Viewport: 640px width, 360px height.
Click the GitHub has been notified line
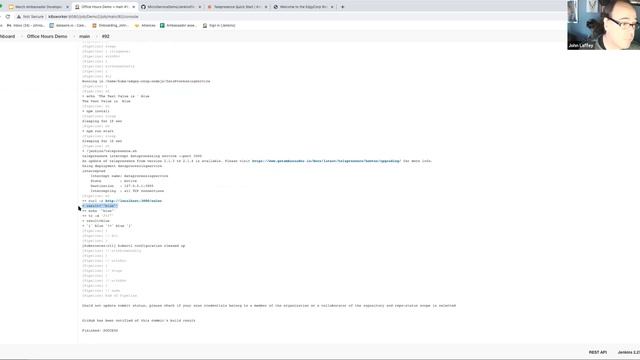139,320
